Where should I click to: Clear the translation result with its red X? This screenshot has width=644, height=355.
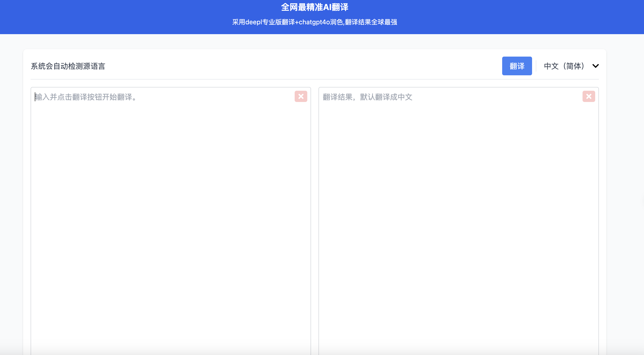588,96
